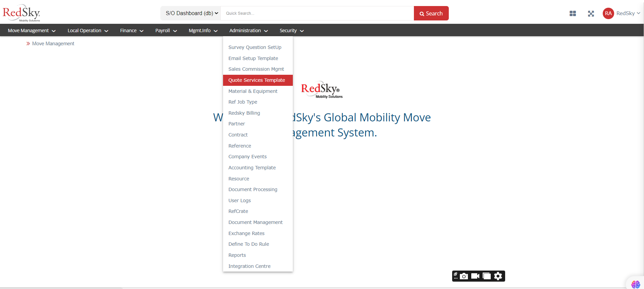Collapse the Administration menu
Viewport: 644px width, 289px height.
(249, 31)
